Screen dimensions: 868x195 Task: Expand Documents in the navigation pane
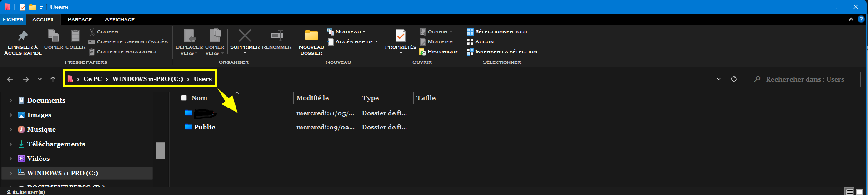tap(10, 100)
